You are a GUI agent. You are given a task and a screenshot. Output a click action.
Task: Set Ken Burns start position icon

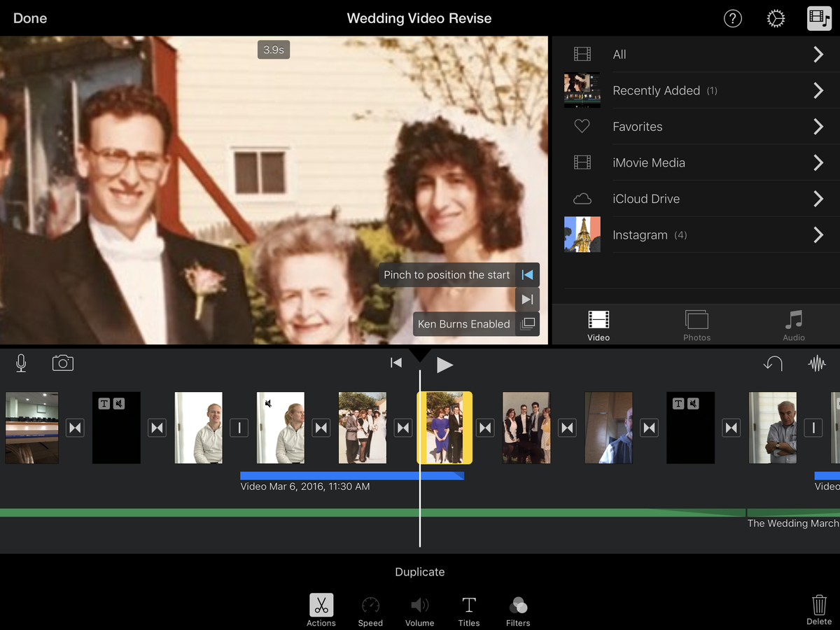pyautogui.click(x=528, y=275)
